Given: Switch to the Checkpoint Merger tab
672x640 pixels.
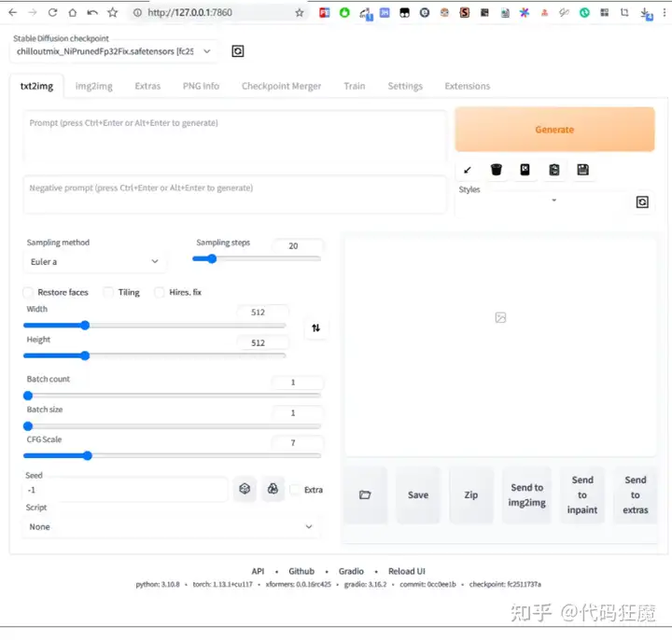Looking at the screenshot, I should pyautogui.click(x=281, y=86).
